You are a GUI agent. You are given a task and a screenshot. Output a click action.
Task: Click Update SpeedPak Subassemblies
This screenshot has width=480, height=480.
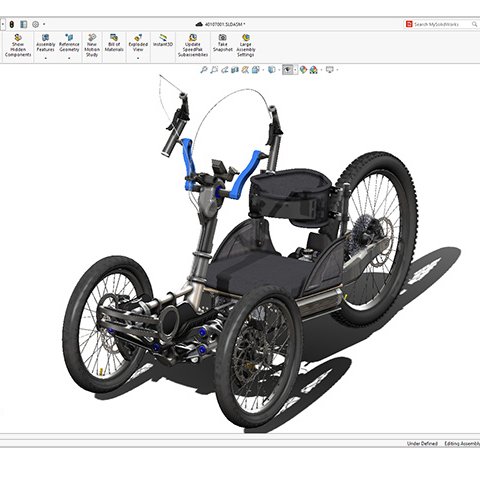tap(193, 46)
